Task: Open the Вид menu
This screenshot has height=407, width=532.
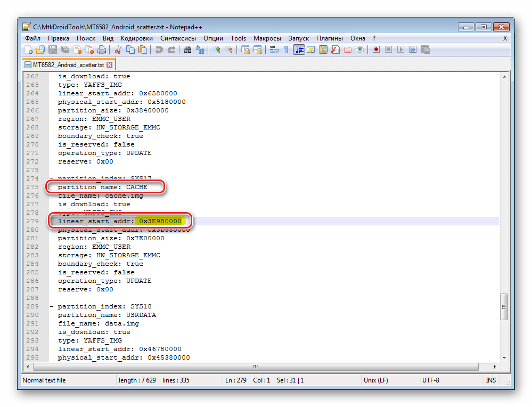Action: [x=108, y=38]
